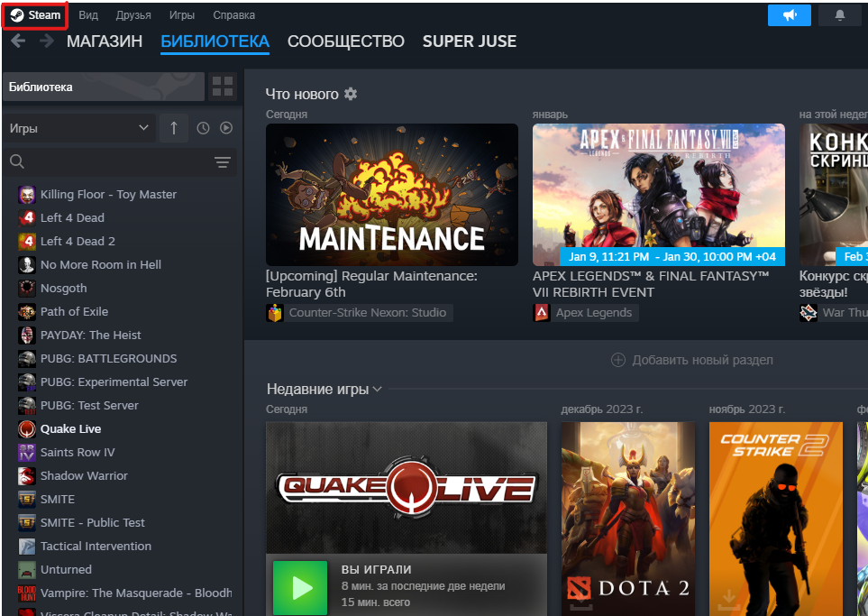Select the БИБЛИОТЕКА tab
The height and width of the screenshot is (616, 868).
click(x=215, y=41)
